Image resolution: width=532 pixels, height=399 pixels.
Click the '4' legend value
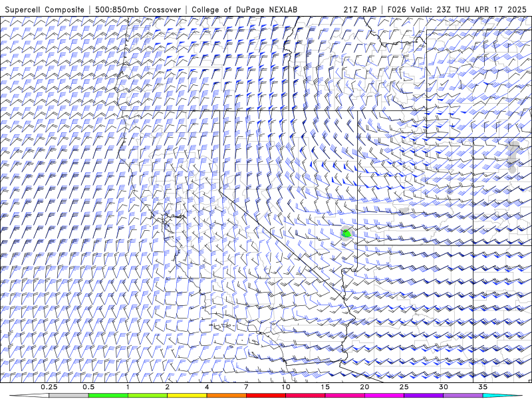click(x=207, y=387)
